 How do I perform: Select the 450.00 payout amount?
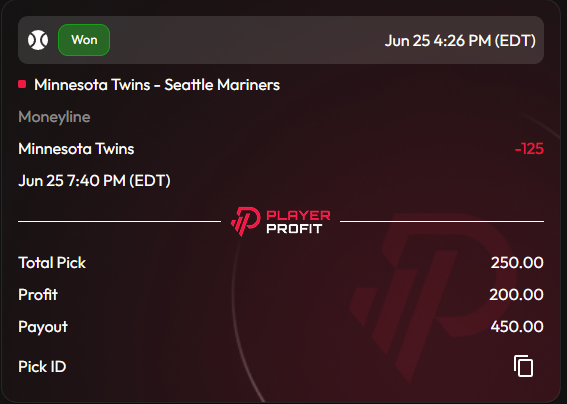coord(517,326)
